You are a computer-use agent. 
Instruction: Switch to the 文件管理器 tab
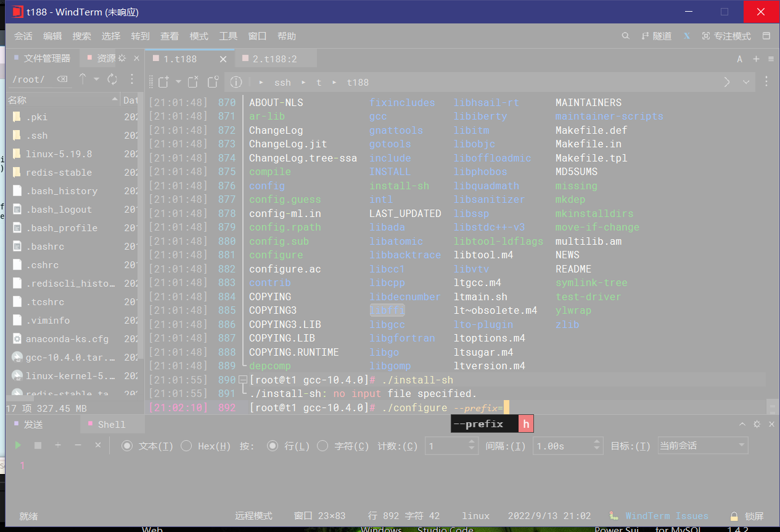pyautogui.click(x=43, y=58)
